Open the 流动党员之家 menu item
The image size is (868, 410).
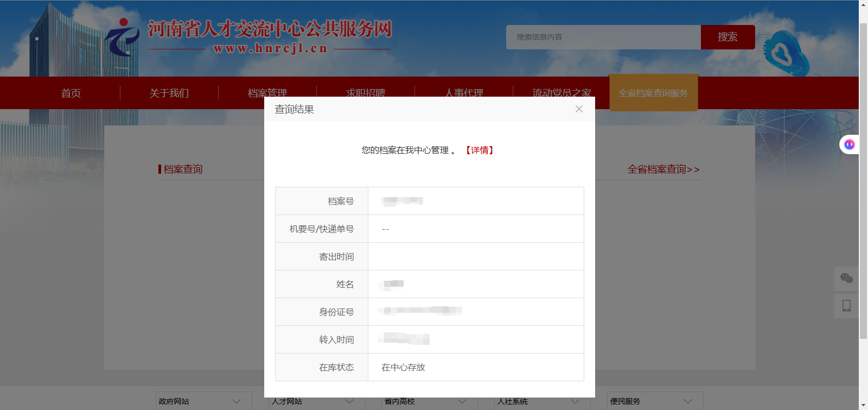pos(562,92)
